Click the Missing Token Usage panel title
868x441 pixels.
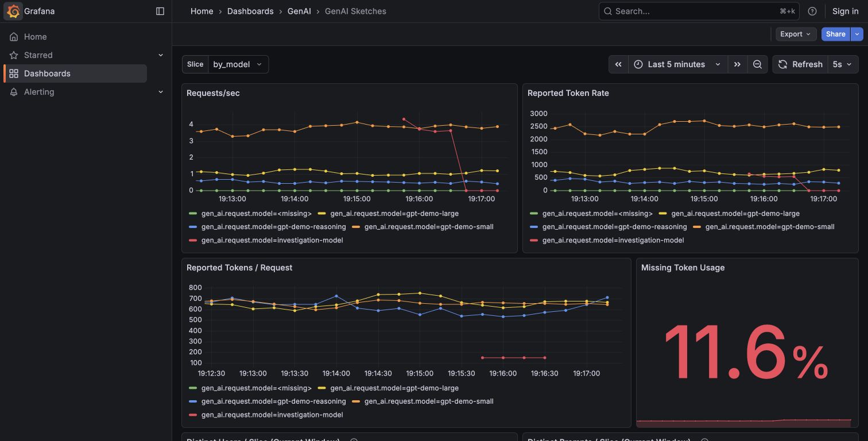click(683, 268)
